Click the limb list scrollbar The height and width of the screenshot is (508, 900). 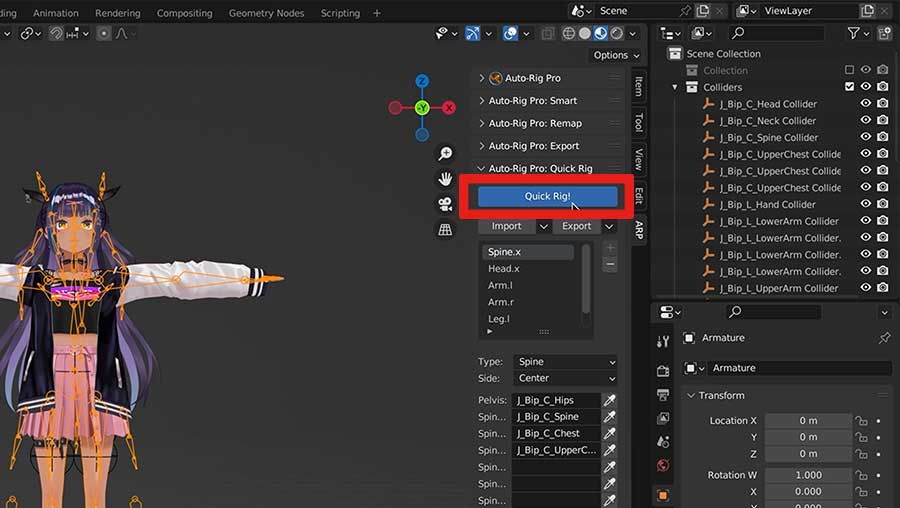(x=586, y=279)
